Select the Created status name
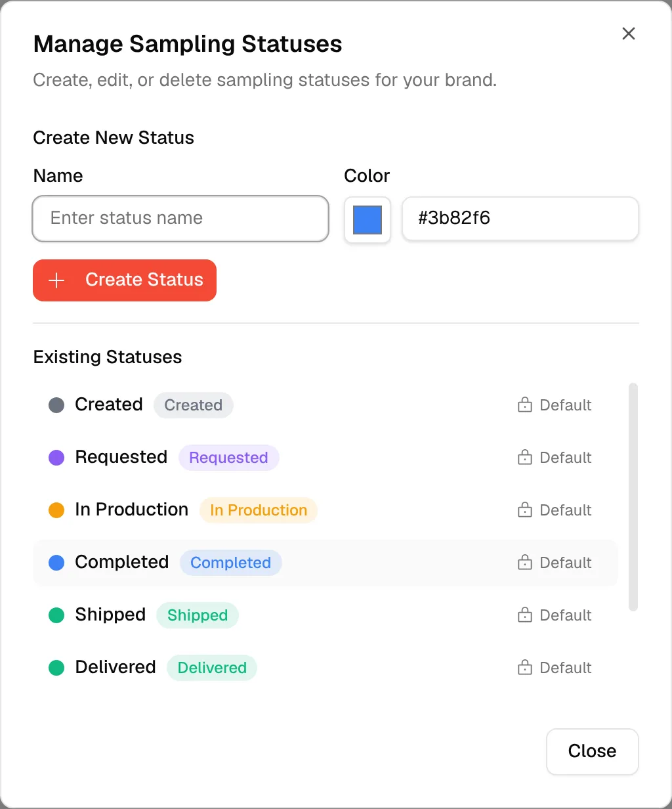Image resolution: width=672 pixels, height=809 pixels. coord(109,404)
